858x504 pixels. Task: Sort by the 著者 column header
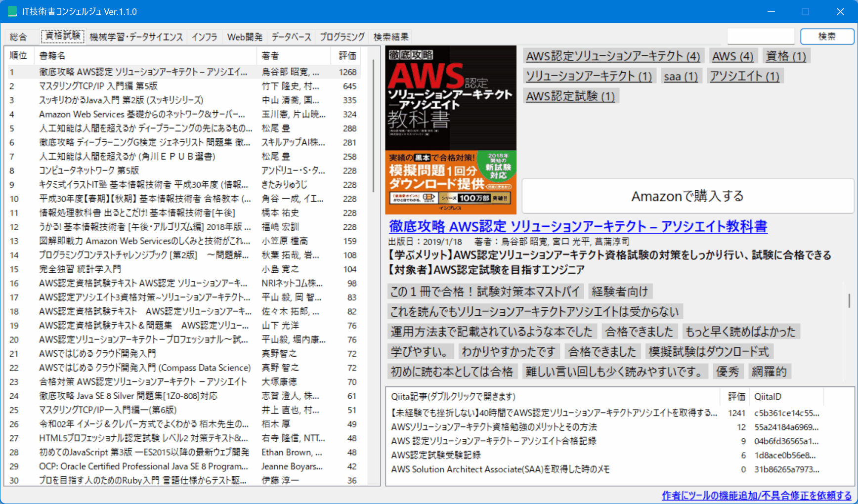point(294,55)
